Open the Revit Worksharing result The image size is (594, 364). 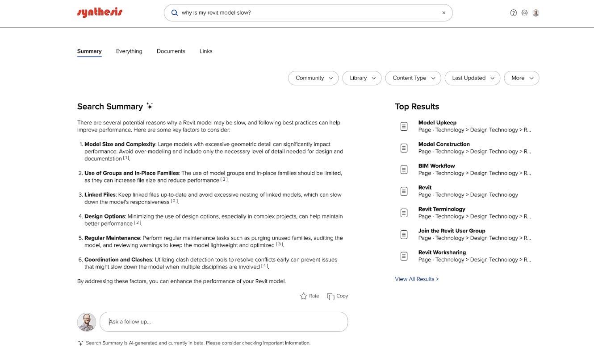(442, 252)
